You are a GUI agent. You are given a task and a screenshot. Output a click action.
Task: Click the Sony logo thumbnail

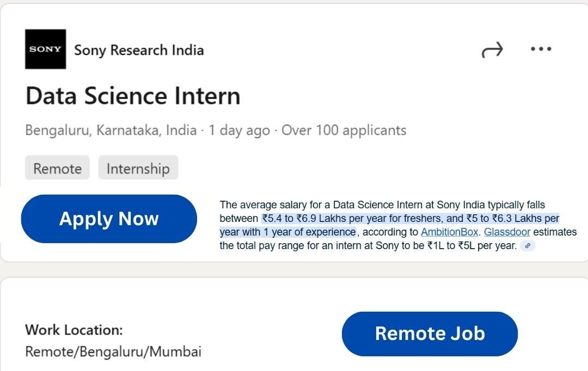coord(45,50)
